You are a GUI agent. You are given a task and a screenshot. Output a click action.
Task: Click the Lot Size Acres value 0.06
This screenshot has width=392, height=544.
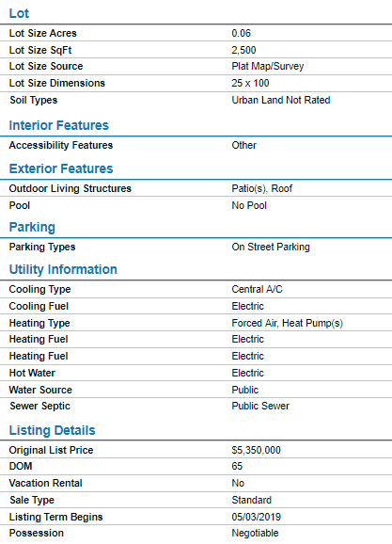(242, 33)
